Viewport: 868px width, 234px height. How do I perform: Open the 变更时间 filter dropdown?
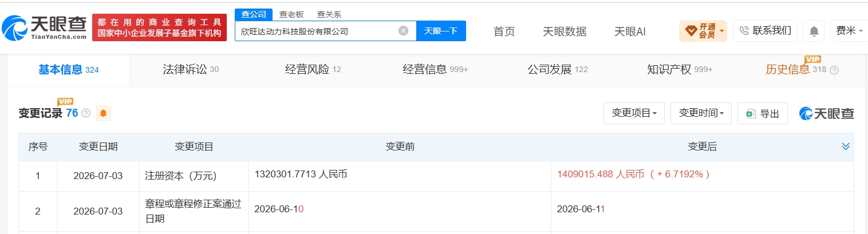(x=701, y=113)
